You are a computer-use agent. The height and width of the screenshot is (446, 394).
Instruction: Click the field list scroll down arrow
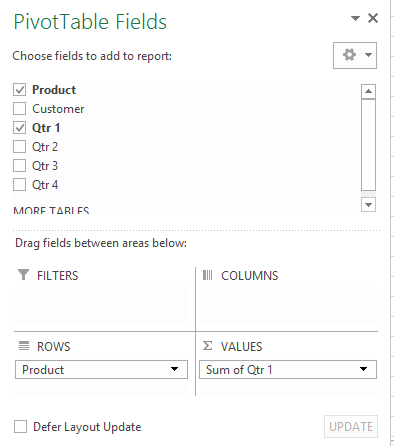click(x=368, y=205)
